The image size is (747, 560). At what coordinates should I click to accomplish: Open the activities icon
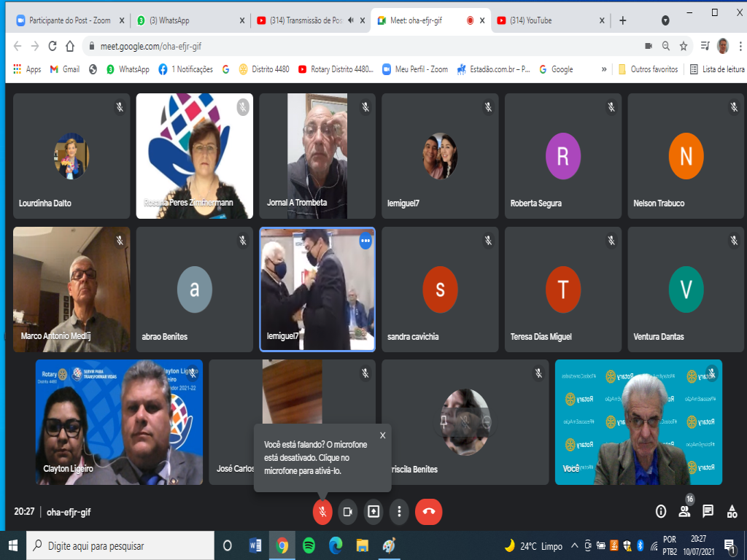732,511
